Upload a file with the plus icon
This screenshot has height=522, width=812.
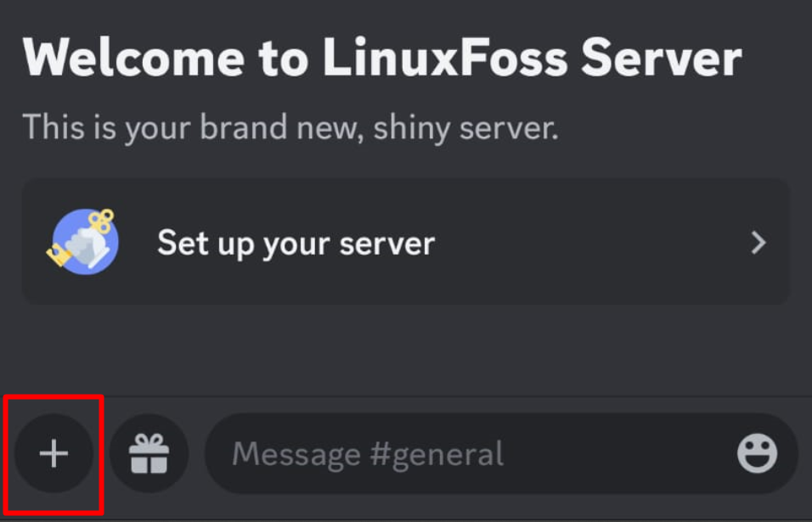(54, 453)
